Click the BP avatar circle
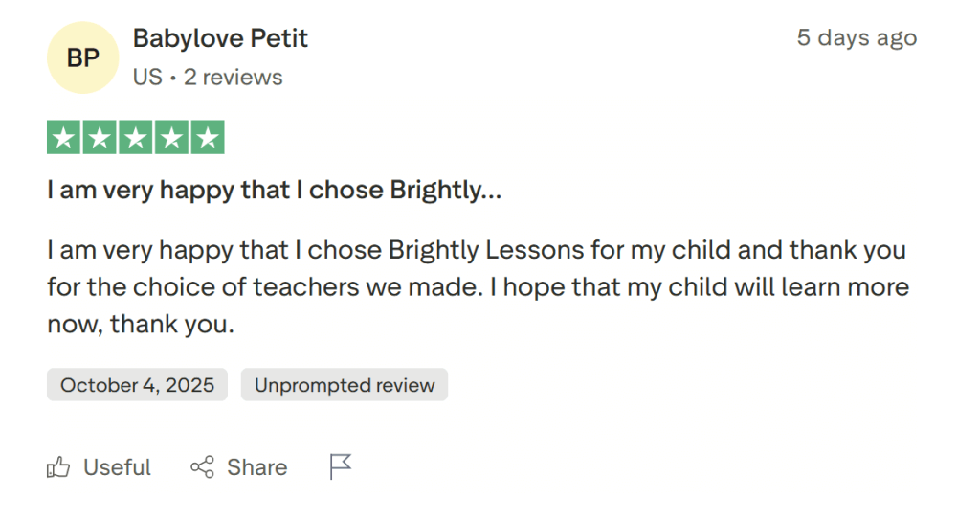Screen dimensions: 980x522 [83, 57]
